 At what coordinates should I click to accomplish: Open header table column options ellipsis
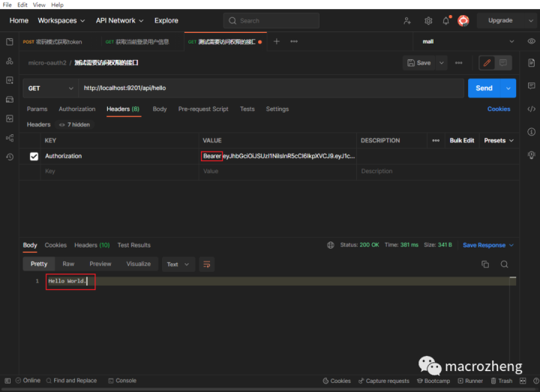[x=436, y=140]
